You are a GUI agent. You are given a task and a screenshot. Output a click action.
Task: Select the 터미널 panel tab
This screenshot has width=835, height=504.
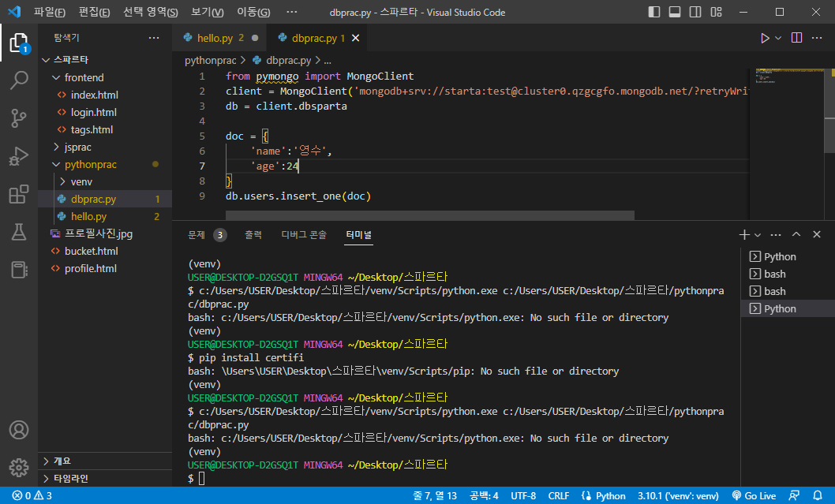[359, 235]
